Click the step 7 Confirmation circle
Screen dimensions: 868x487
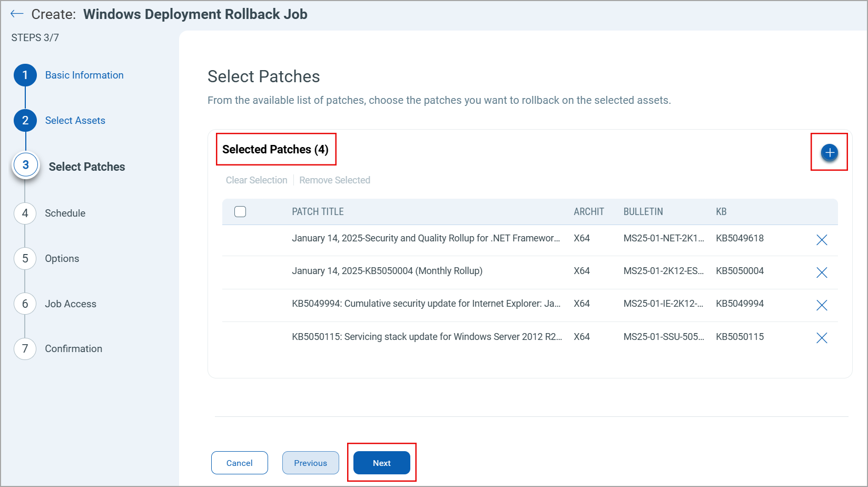25,348
